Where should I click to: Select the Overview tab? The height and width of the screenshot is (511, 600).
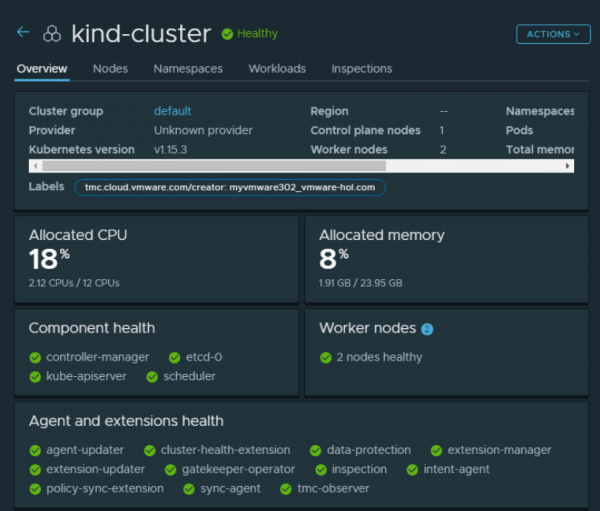42,69
